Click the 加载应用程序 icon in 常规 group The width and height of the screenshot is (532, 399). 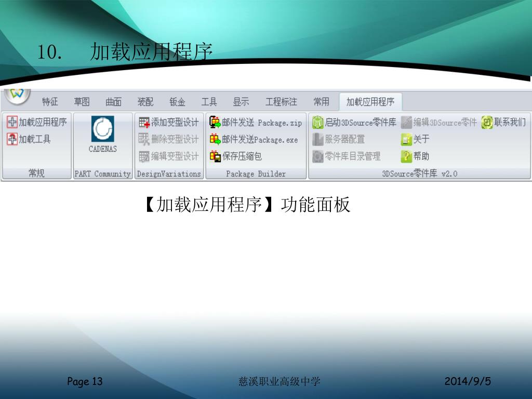pos(12,122)
